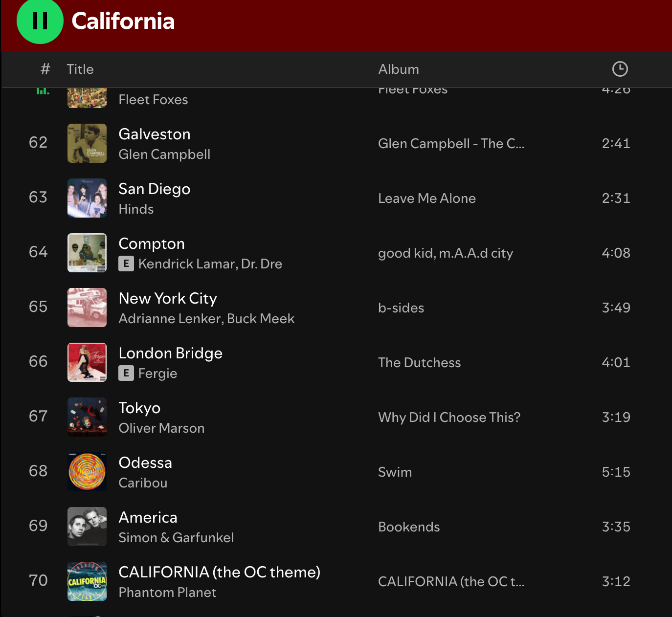Click the America track cover art

pos(87,527)
